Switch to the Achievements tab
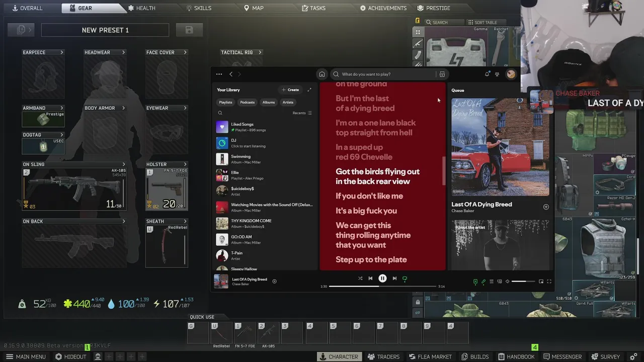The height and width of the screenshot is (362, 644). pyautogui.click(x=383, y=8)
